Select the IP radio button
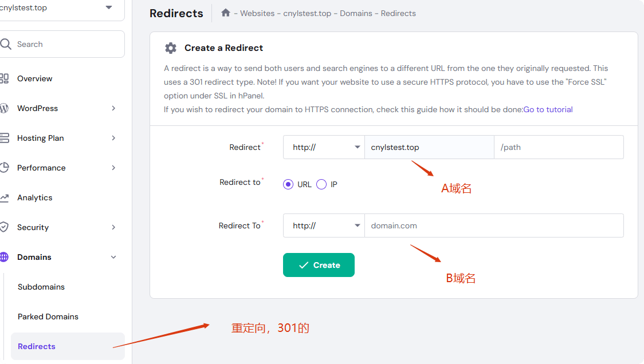Screen dimensions: 644x364 [321, 184]
